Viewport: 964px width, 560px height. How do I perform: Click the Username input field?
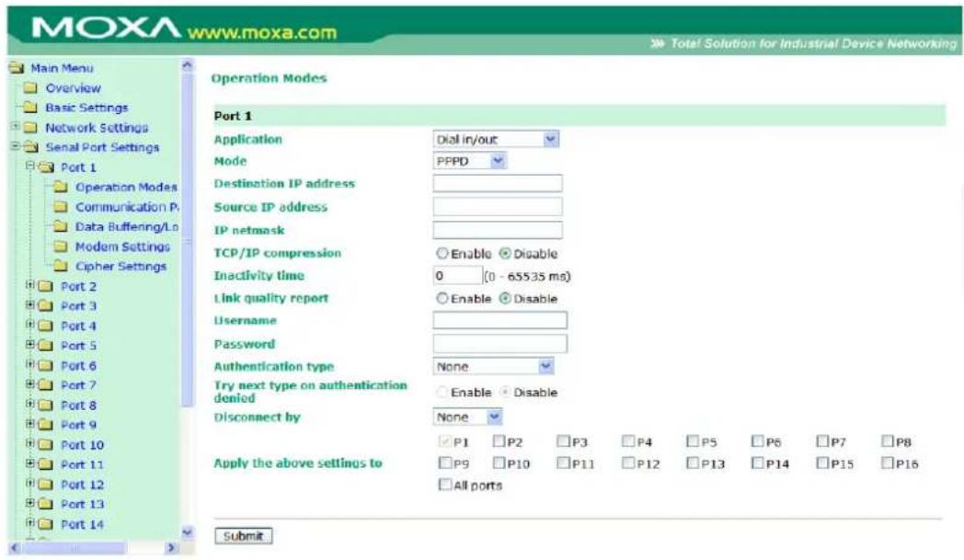(x=499, y=320)
